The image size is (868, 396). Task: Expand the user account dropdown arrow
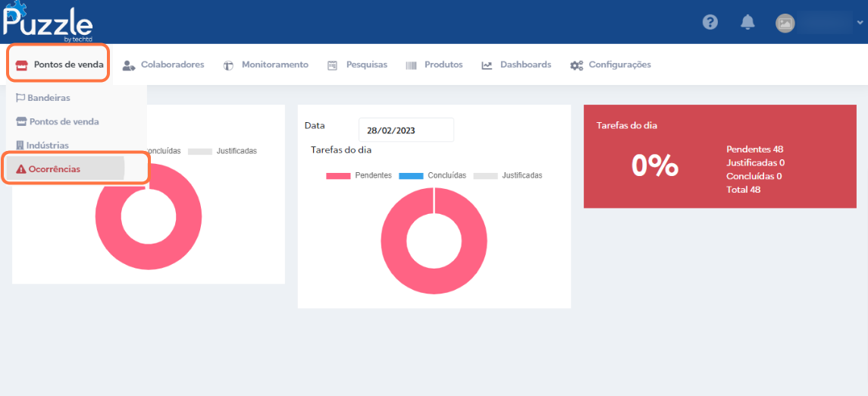[x=860, y=23]
